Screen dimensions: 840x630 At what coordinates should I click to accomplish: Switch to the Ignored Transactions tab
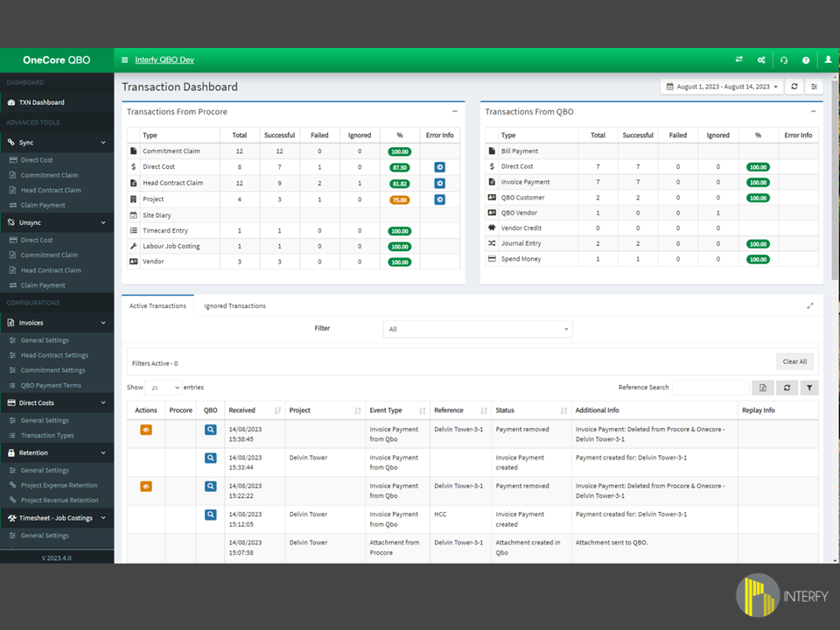click(234, 306)
